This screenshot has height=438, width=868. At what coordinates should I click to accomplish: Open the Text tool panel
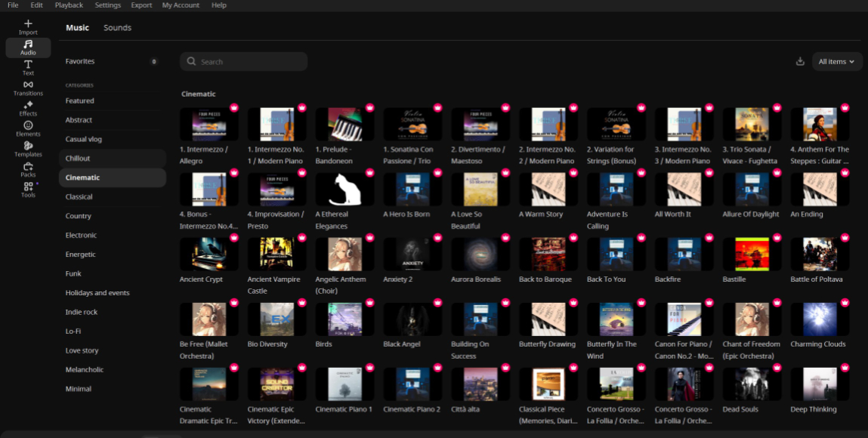point(28,68)
